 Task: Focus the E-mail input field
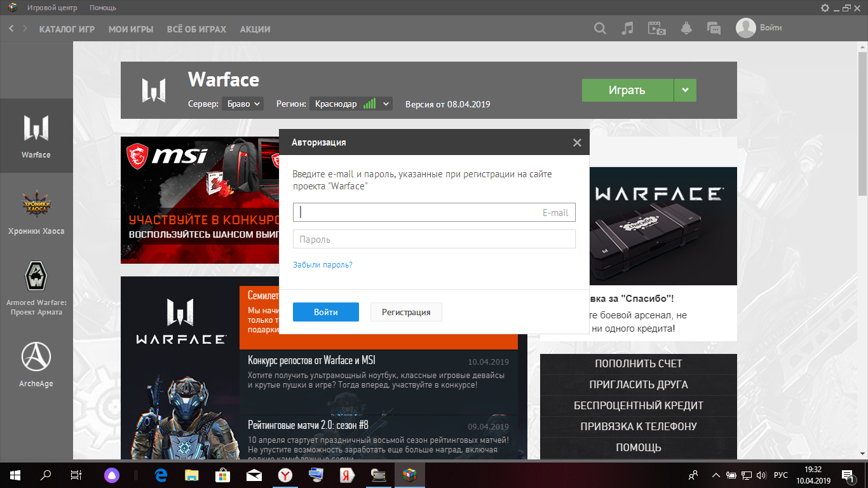(x=434, y=212)
